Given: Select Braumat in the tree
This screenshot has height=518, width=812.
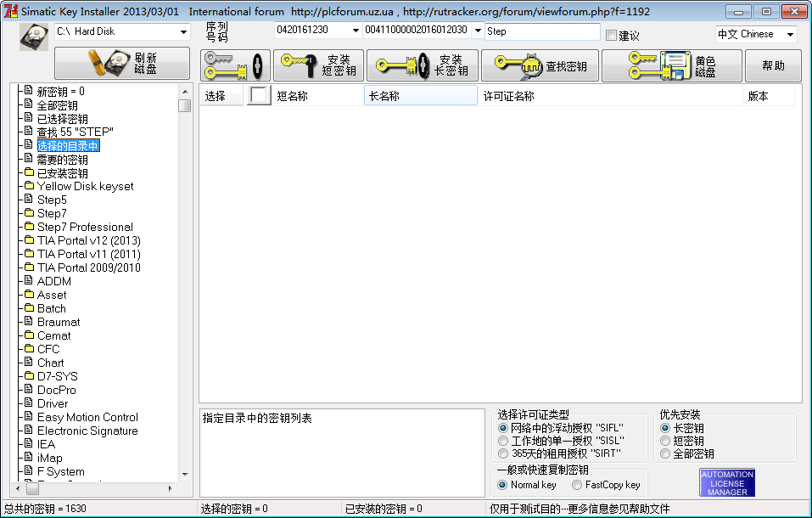Looking at the screenshot, I should [x=59, y=322].
